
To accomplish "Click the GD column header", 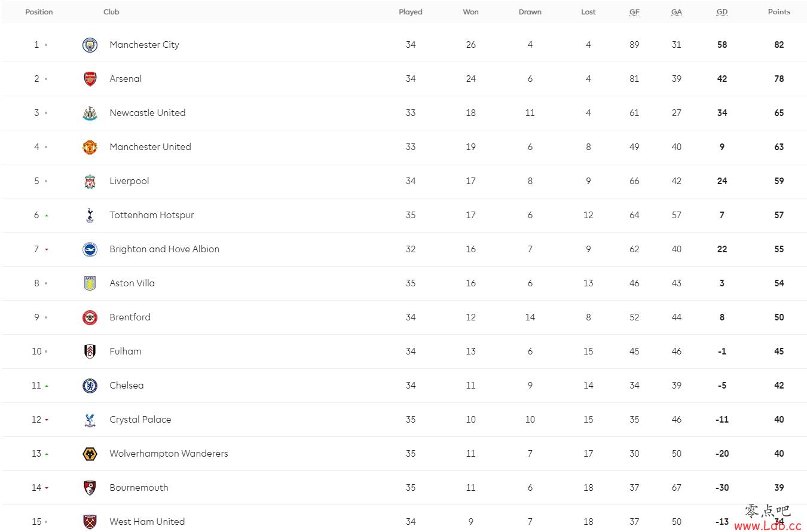I will point(722,12).
